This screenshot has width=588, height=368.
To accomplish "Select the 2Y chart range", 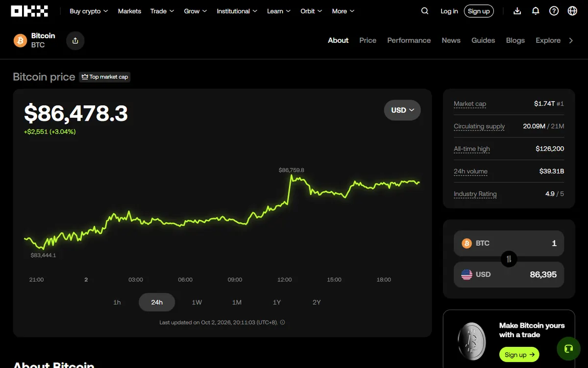I will 317,302.
